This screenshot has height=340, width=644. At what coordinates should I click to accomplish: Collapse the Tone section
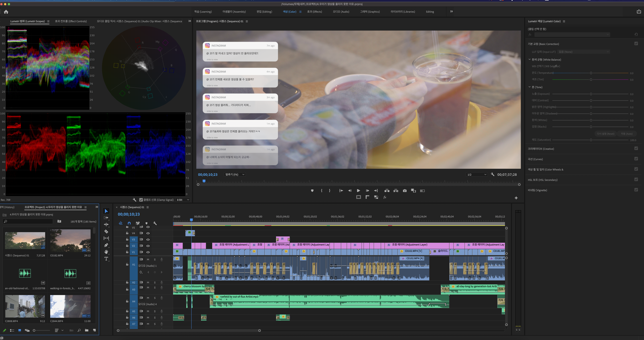pyautogui.click(x=529, y=87)
